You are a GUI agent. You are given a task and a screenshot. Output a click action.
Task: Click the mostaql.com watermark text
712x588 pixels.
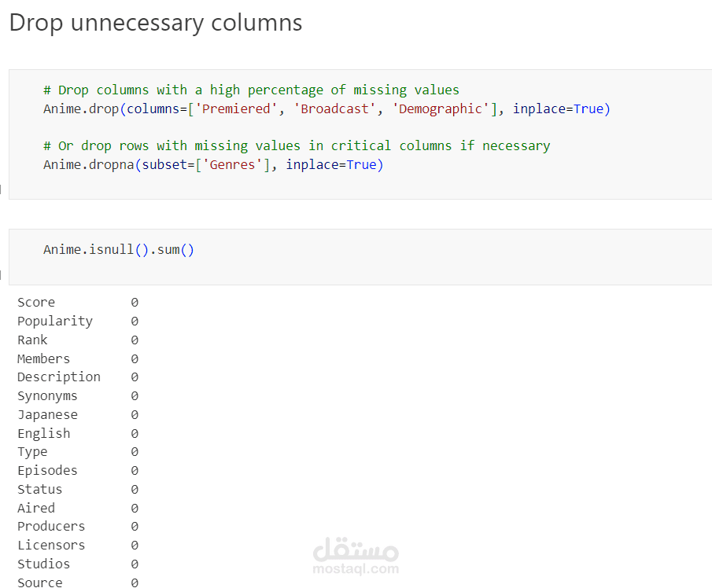pos(355,568)
